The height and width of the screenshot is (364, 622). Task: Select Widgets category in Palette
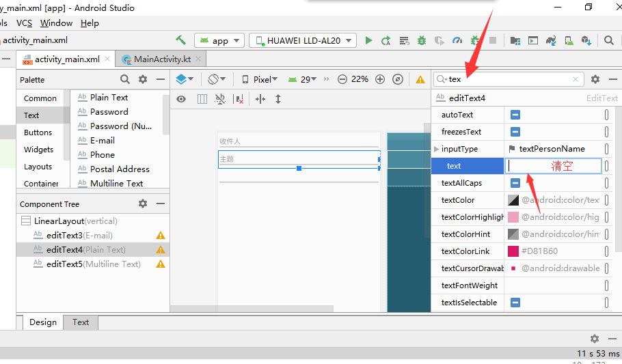point(38,150)
